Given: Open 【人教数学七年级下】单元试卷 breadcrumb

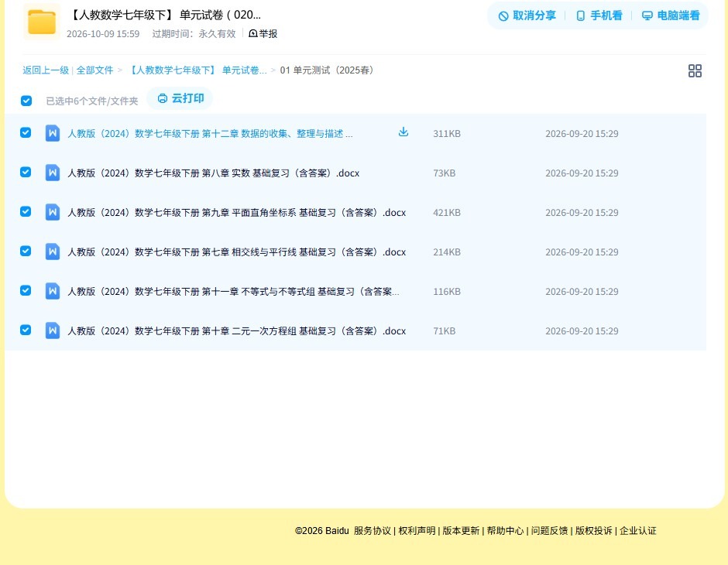Looking at the screenshot, I should coord(197,70).
